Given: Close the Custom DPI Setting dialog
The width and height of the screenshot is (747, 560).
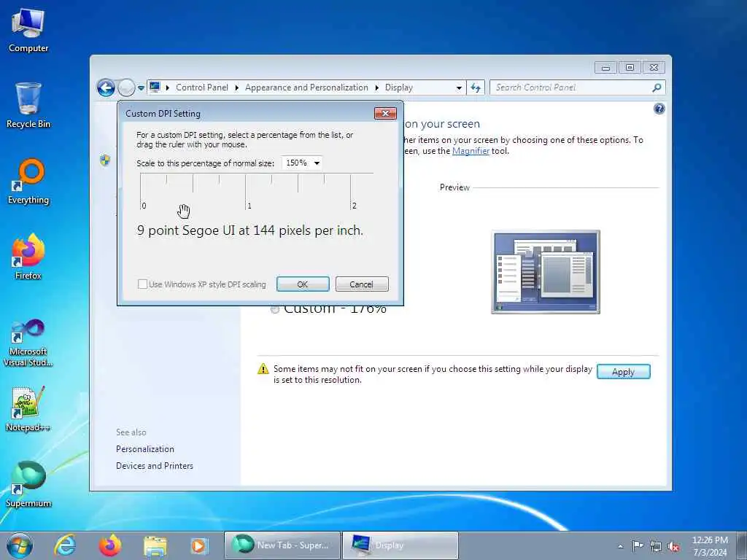Looking at the screenshot, I should tap(385, 113).
